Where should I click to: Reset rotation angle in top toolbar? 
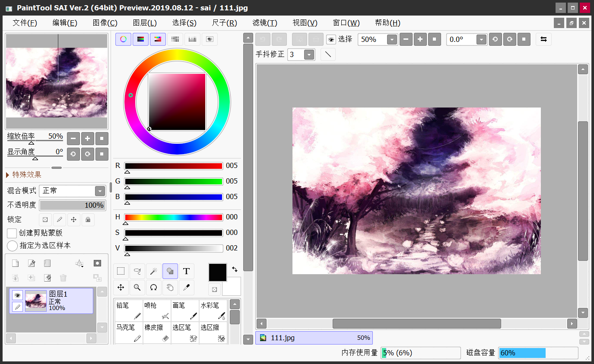point(524,40)
